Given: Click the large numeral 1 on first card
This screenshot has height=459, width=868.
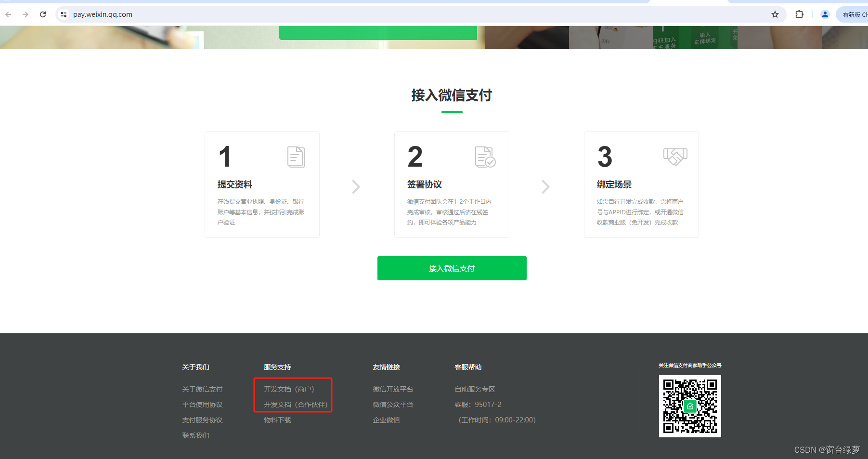Looking at the screenshot, I should click(x=225, y=157).
